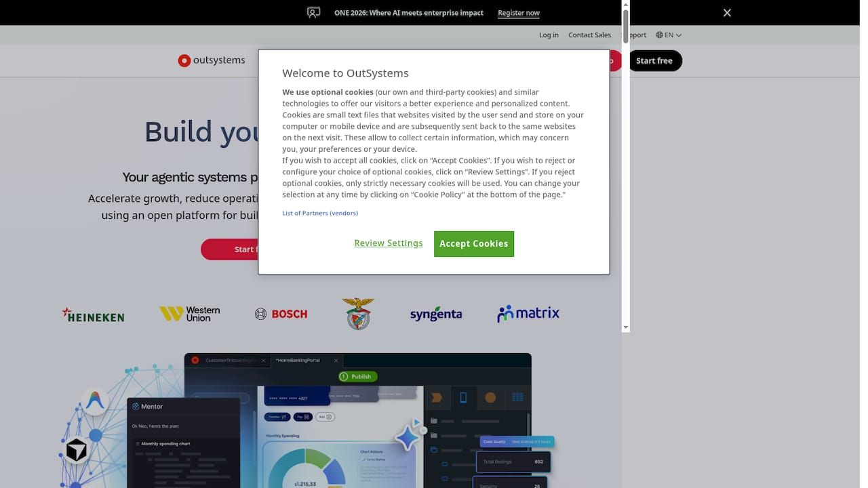The height and width of the screenshot is (488, 868).
Task: Open the List of Partners (vendors) link
Action: pyautogui.click(x=319, y=212)
